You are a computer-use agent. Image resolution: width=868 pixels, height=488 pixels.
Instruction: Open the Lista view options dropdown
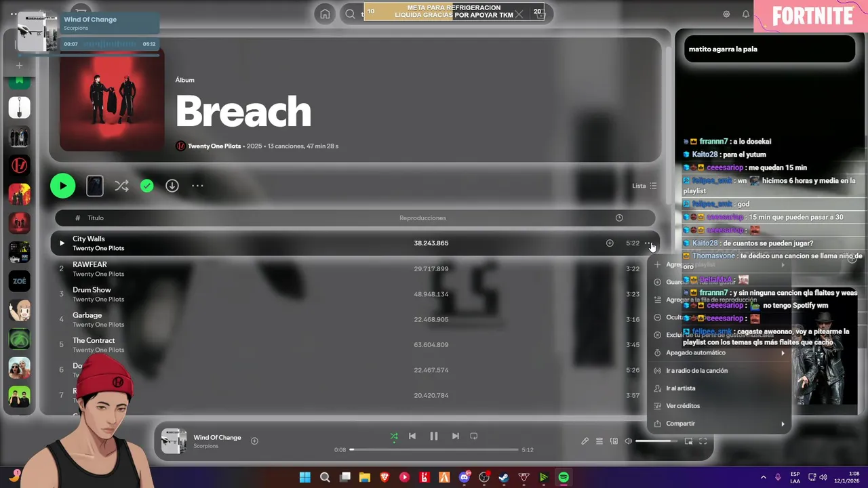click(644, 186)
